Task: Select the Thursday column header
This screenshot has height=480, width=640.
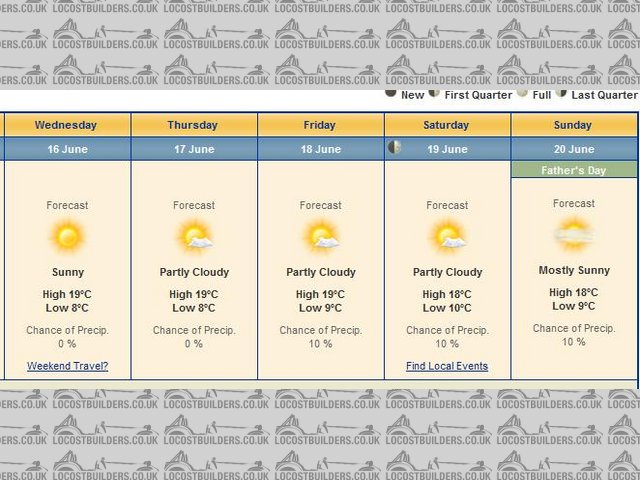Action: [x=193, y=125]
